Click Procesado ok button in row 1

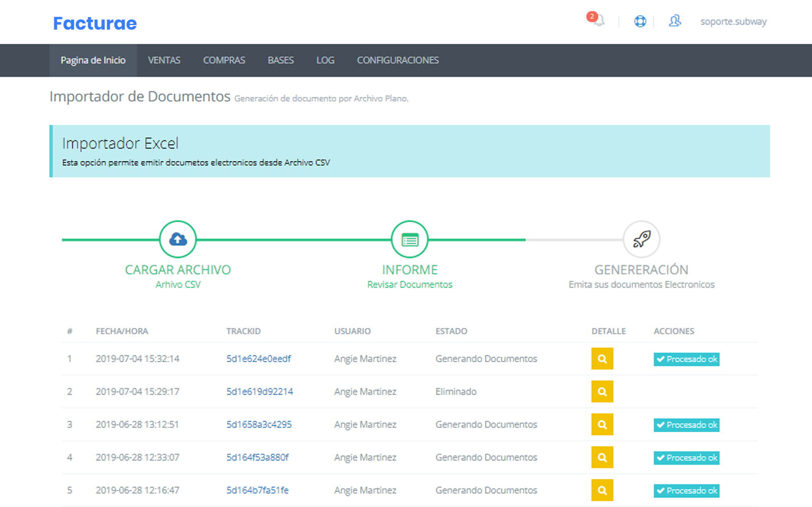pos(686,359)
